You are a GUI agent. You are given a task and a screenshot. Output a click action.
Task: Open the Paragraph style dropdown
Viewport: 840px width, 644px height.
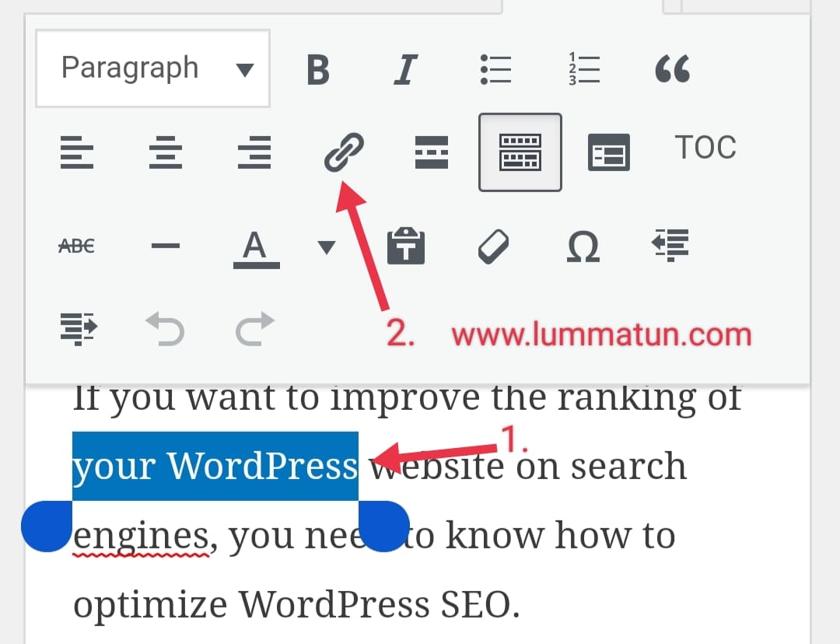click(x=152, y=68)
